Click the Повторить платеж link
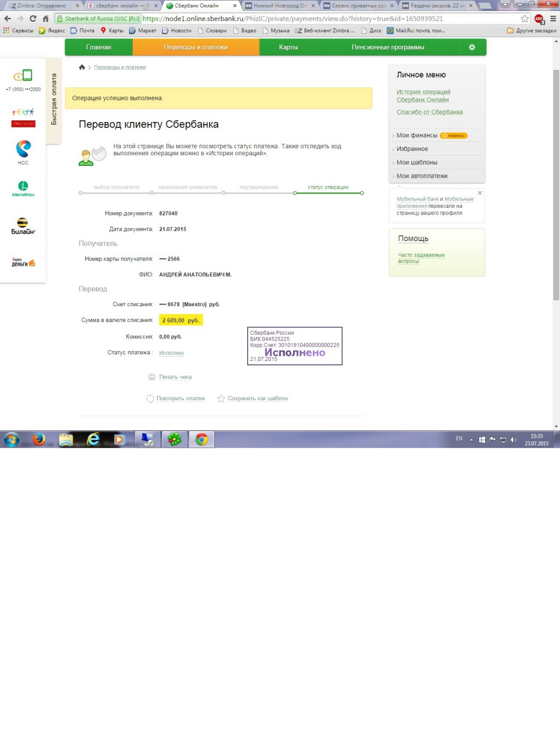This screenshot has width=560, height=735. click(x=180, y=399)
